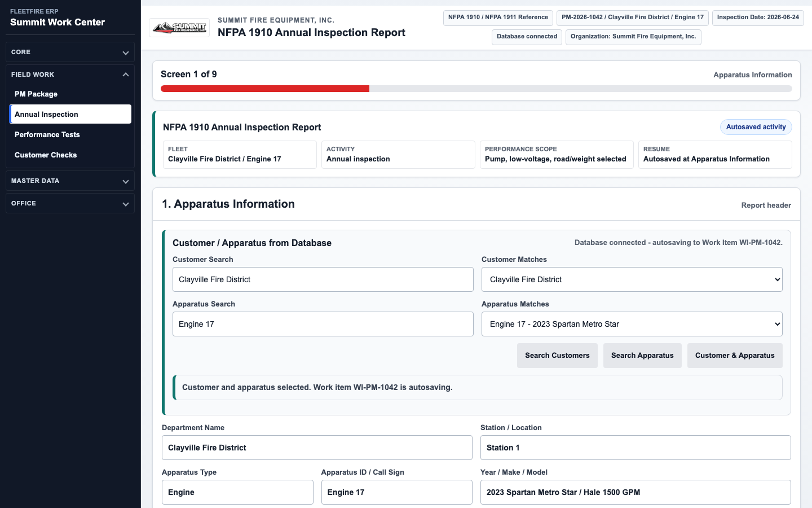
Task: Click the Fleet Clayville Fire District card
Action: pos(240,155)
